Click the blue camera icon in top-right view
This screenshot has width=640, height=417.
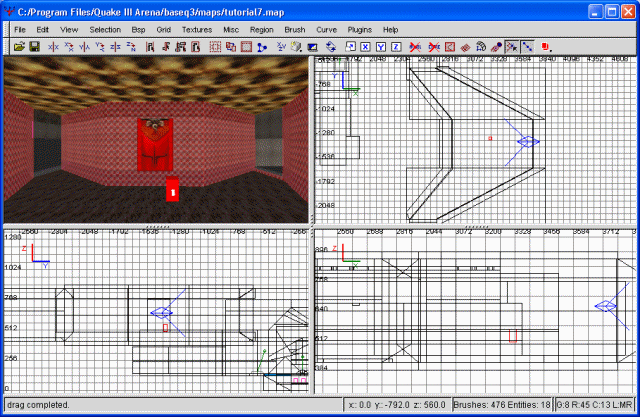[528, 142]
